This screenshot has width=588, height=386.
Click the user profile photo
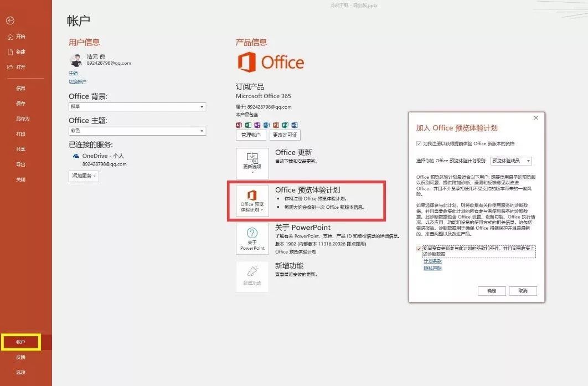[x=76, y=60]
